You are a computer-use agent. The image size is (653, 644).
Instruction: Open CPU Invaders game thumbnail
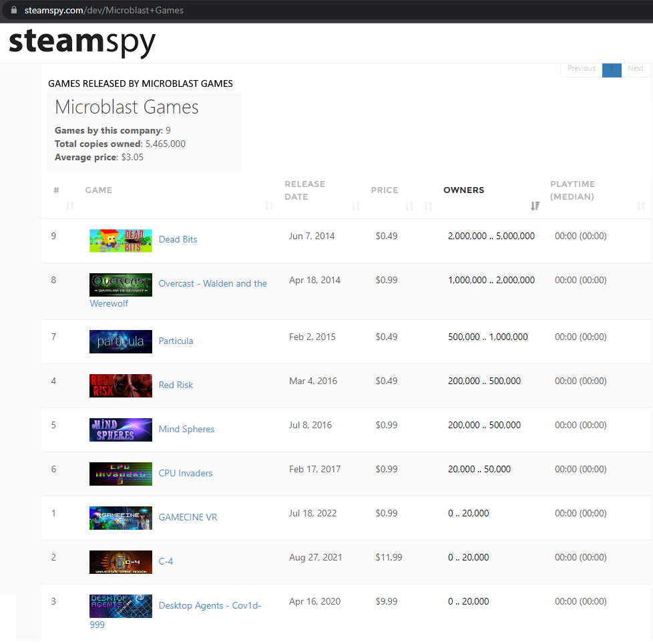click(121, 474)
